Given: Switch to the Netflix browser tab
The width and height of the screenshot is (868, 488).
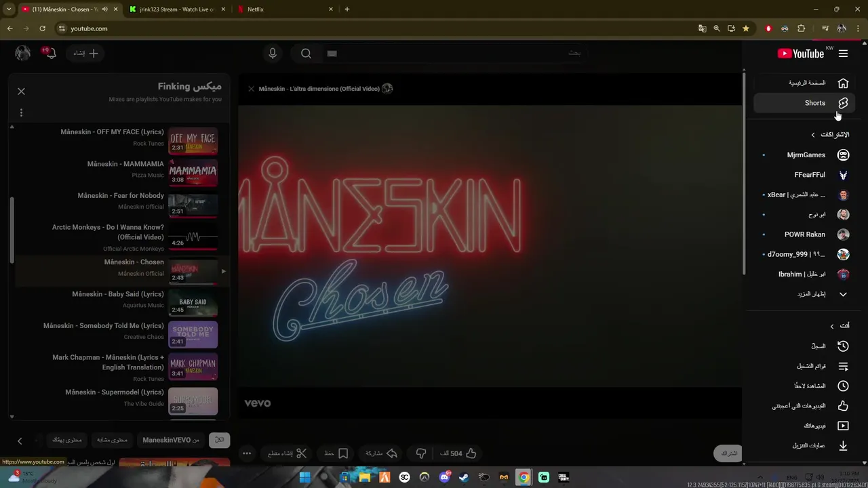Looking at the screenshot, I should pyautogui.click(x=285, y=9).
